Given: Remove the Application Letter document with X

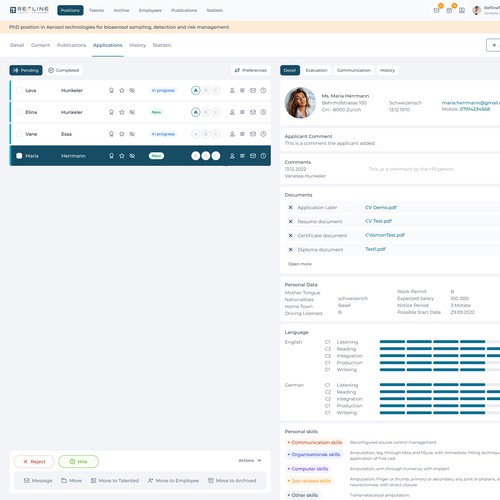Looking at the screenshot, I should pyautogui.click(x=290, y=207).
